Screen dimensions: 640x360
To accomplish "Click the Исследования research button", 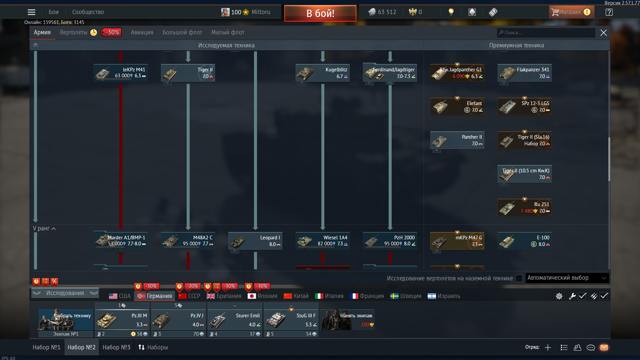I will 65,293.
